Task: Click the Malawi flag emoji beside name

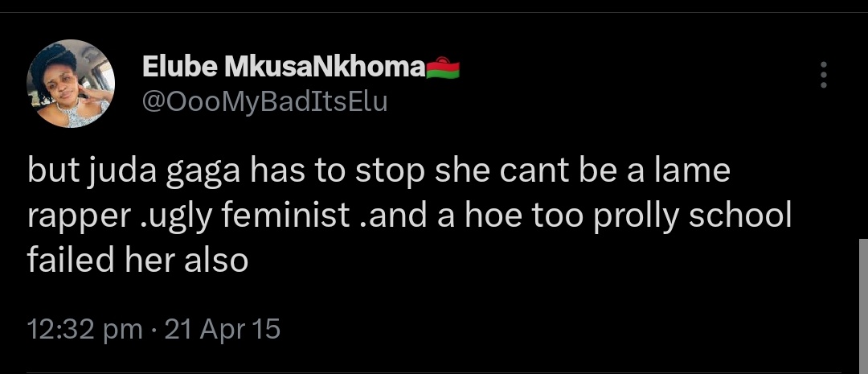Action: [x=443, y=68]
